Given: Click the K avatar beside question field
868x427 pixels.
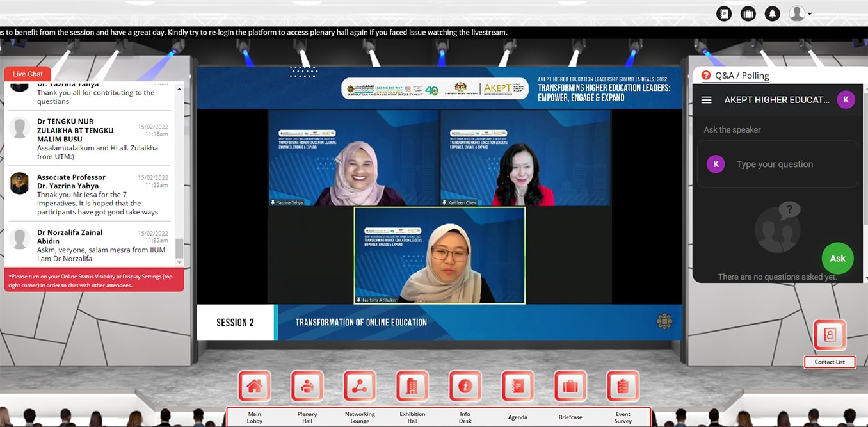Looking at the screenshot, I should [x=716, y=164].
